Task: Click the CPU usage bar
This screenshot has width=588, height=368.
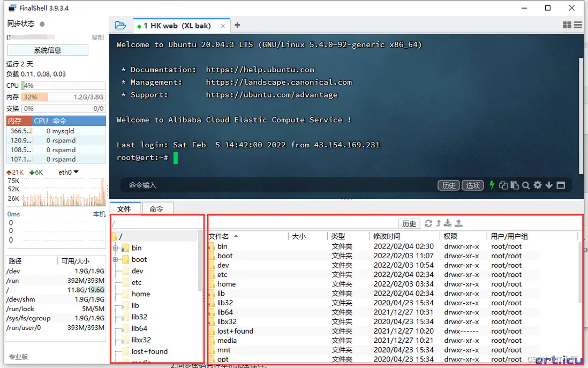Action: coord(63,86)
